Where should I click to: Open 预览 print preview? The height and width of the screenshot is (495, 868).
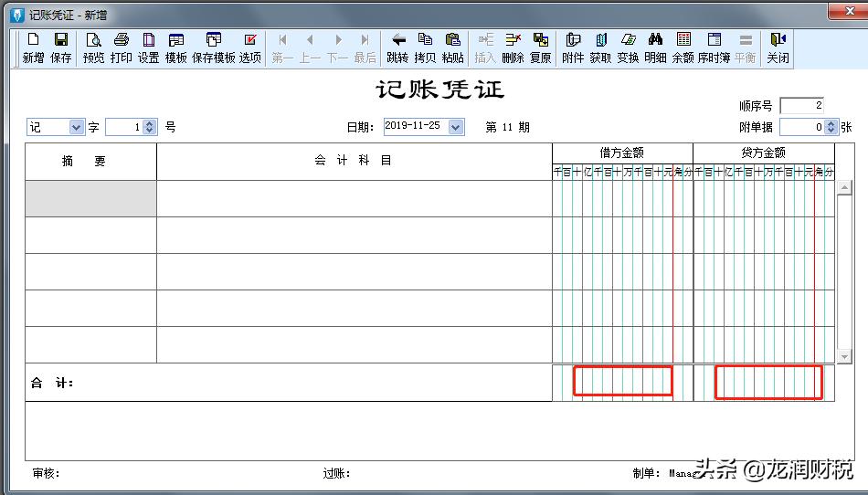93,47
